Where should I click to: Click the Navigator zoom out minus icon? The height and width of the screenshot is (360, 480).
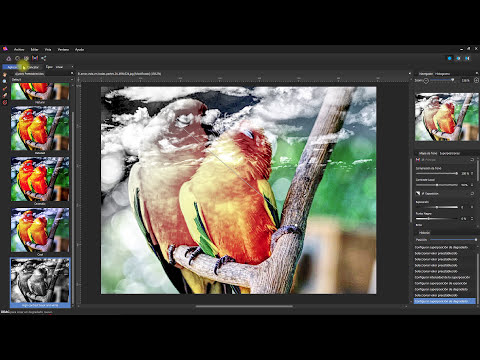(x=426, y=81)
